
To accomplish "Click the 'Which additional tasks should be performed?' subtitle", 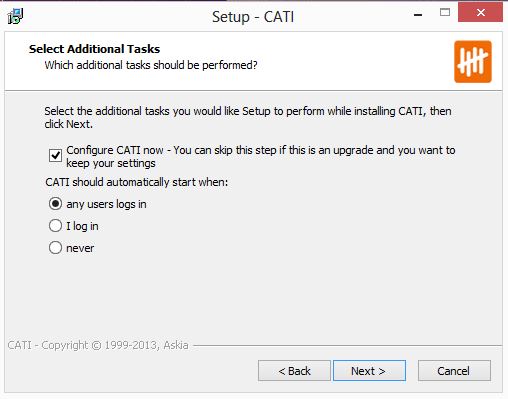I will (151, 65).
